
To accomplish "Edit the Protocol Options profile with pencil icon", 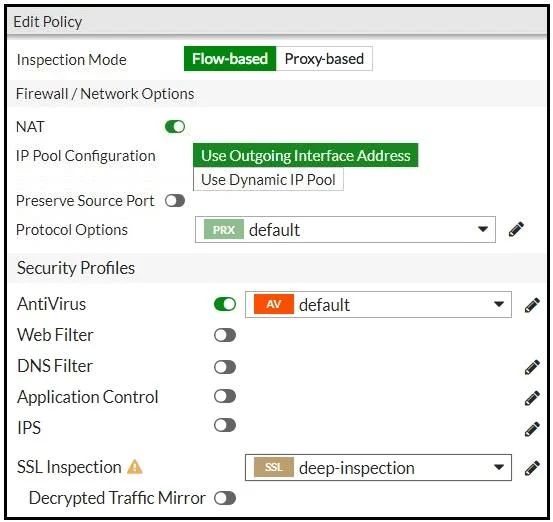I will tap(516, 229).
